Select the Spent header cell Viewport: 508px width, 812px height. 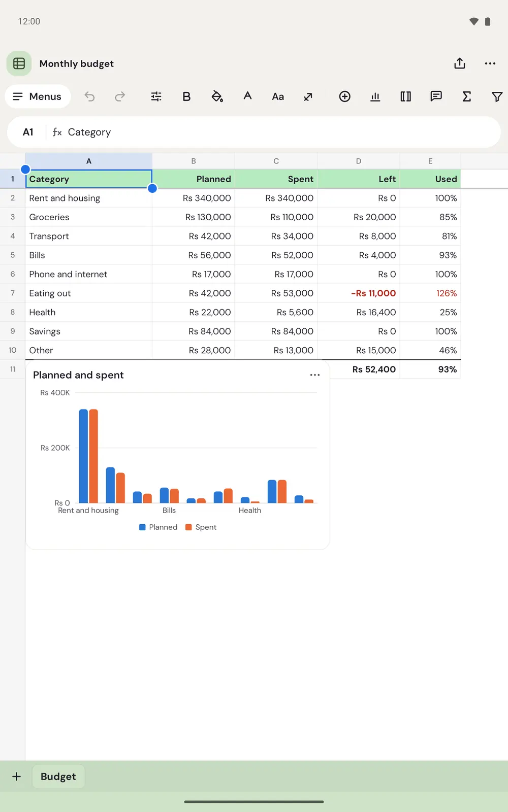[276, 179]
